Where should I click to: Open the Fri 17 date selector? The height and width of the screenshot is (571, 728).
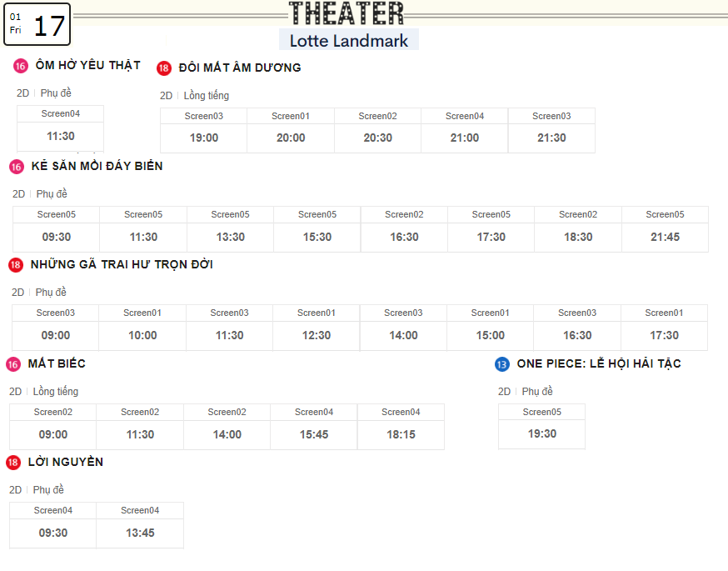click(37, 24)
